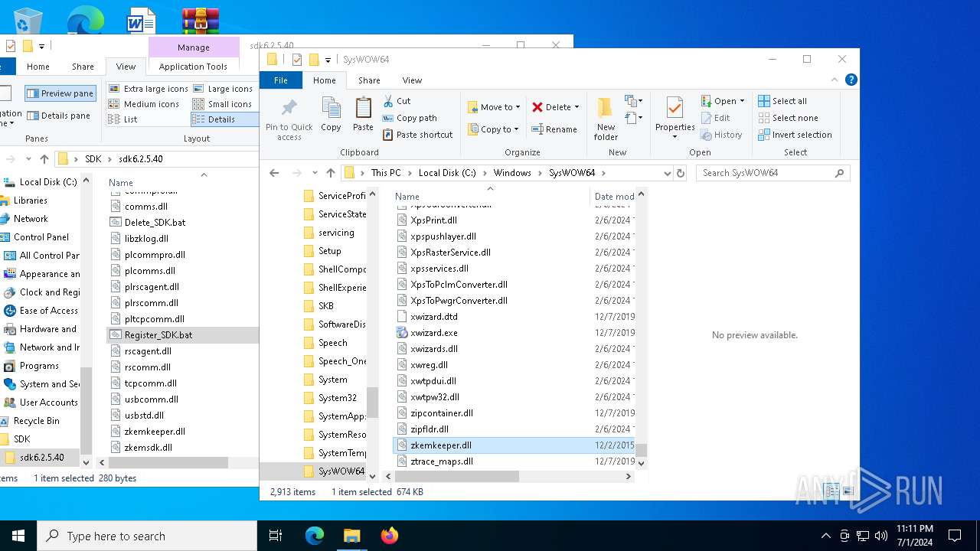
Task: Click Copy path in Clipboard group
Action: click(410, 118)
